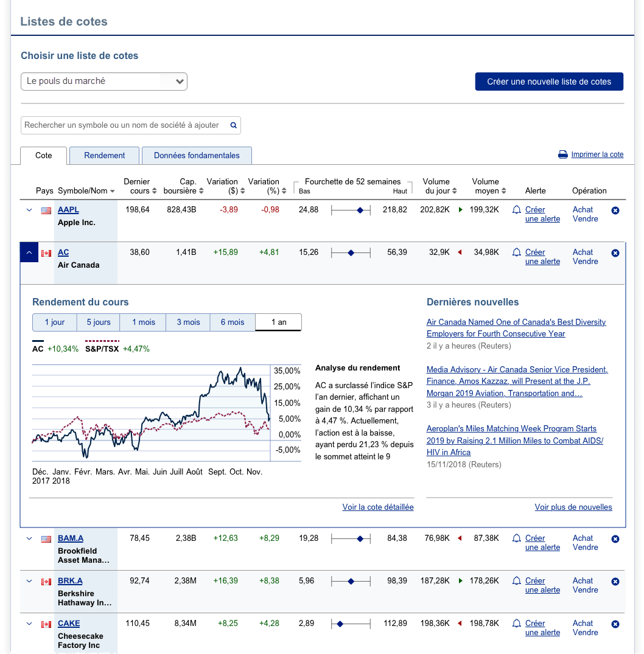Open the Media Advisory Amos Kazzaz article
The width and height of the screenshot is (644, 654).
[x=517, y=381]
